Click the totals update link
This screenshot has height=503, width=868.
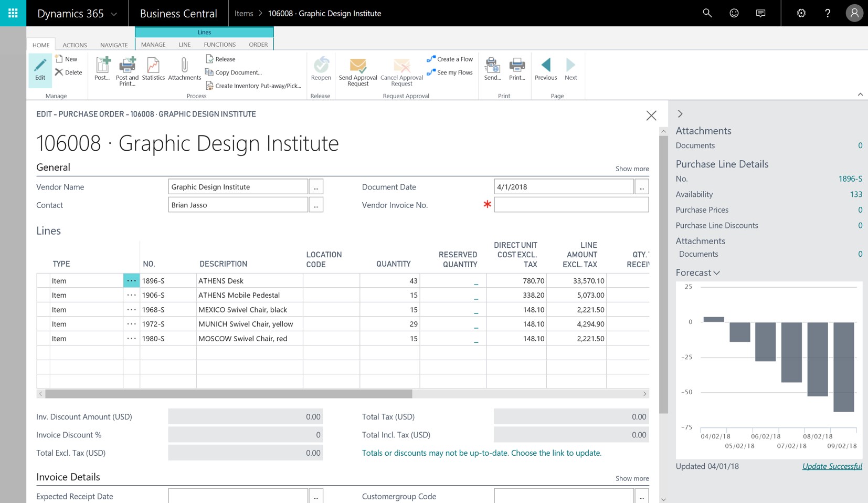[x=481, y=453]
